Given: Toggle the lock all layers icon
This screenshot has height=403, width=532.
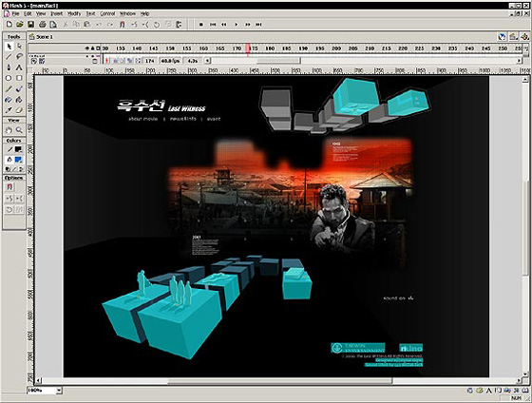Looking at the screenshot, I should [93, 48].
